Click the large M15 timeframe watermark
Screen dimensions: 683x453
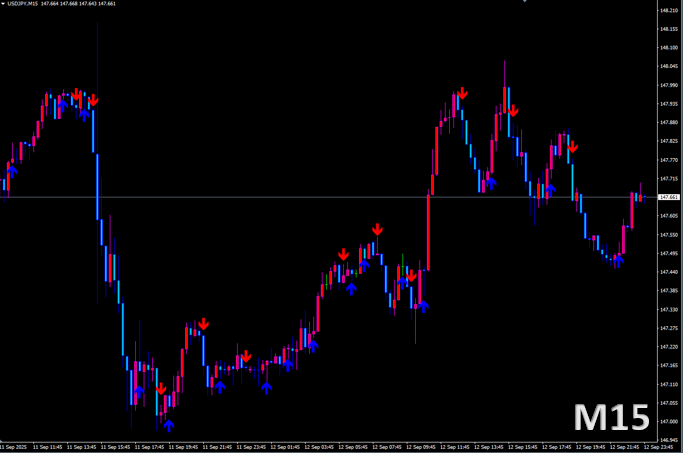coord(611,417)
